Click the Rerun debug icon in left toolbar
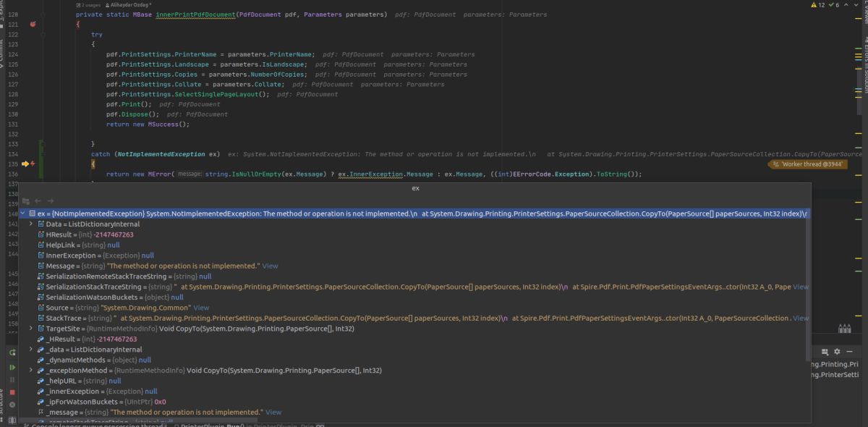Image resolution: width=868 pixels, height=427 pixels. point(12,352)
